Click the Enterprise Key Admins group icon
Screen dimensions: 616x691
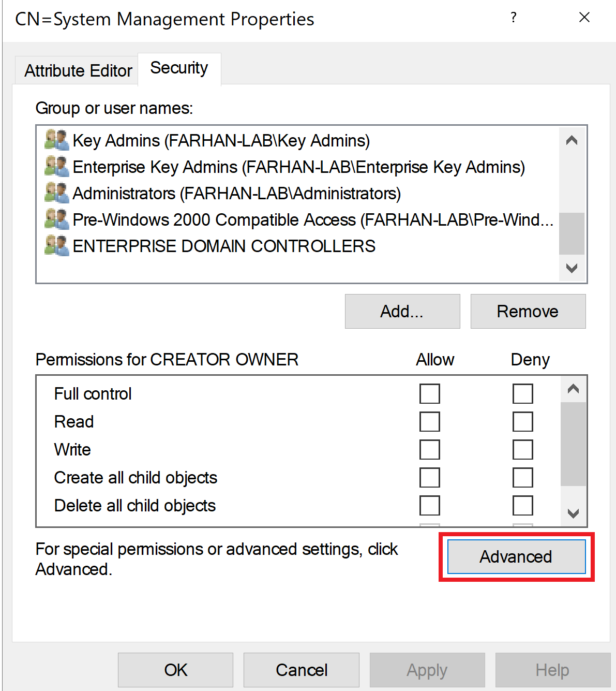(x=56, y=167)
